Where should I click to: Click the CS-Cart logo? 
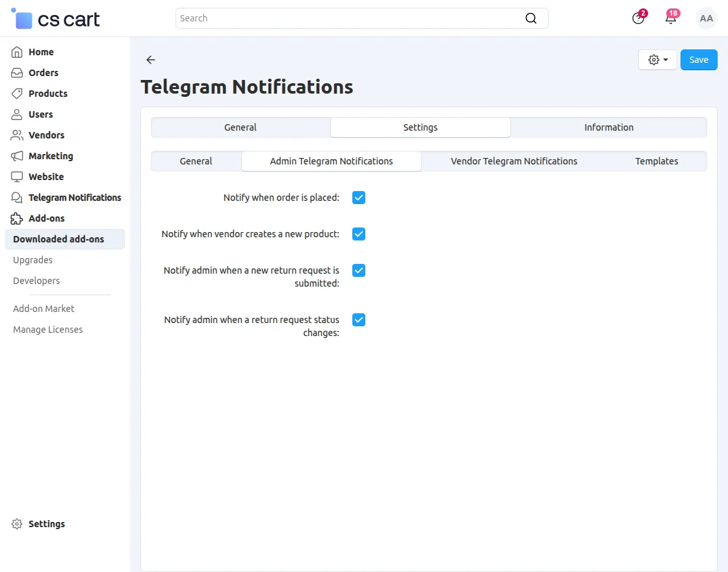point(55,19)
